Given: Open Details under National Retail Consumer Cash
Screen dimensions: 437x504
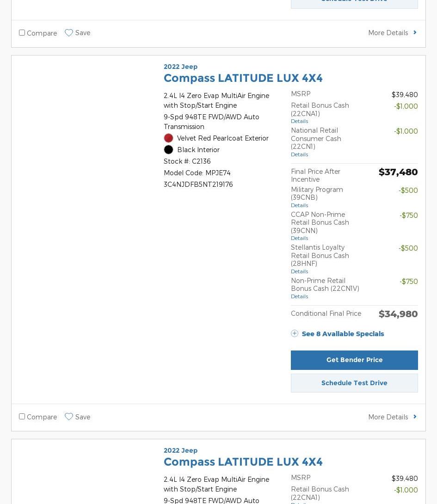Looking at the screenshot, I should tap(299, 154).
